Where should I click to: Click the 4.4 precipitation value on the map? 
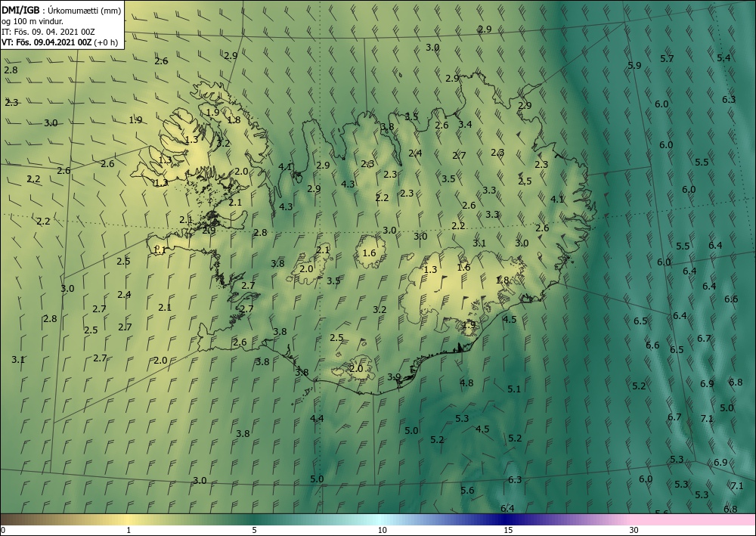pos(317,418)
